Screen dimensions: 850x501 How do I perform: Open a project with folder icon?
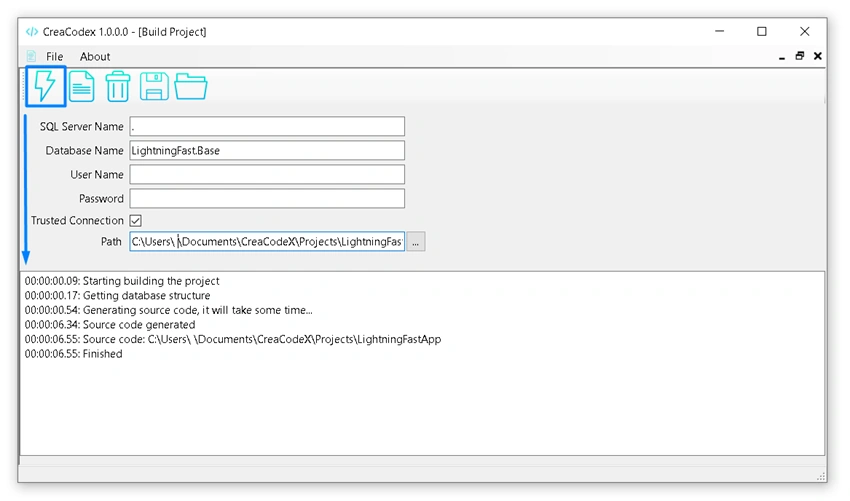(x=191, y=87)
